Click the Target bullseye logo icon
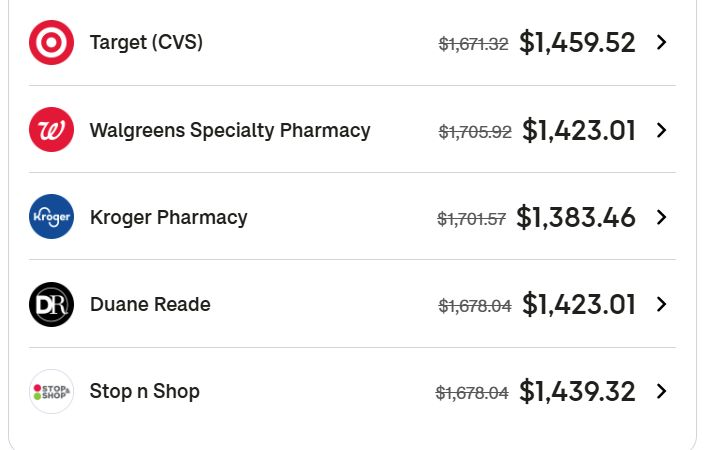This screenshot has height=450, width=716. pos(51,43)
